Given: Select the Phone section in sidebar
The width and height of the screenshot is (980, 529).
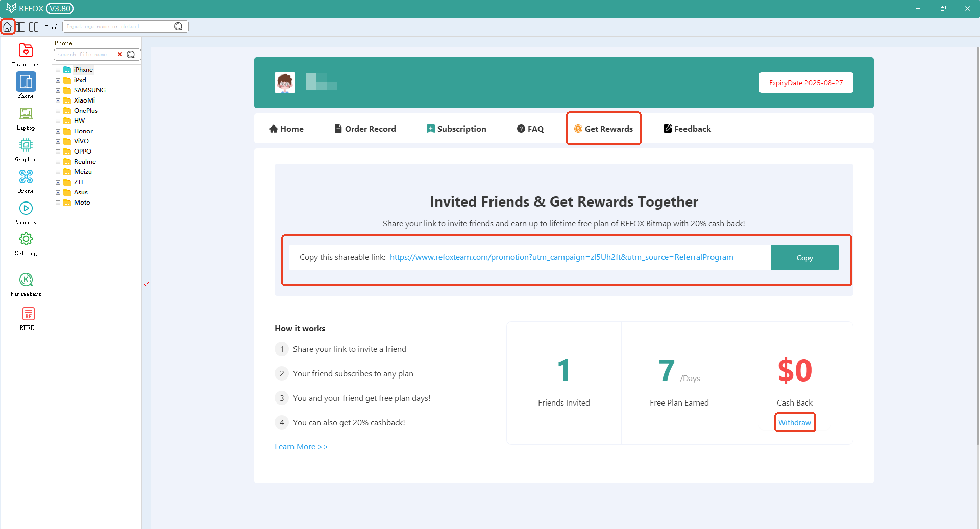Looking at the screenshot, I should pyautogui.click(x=26, y=85).
